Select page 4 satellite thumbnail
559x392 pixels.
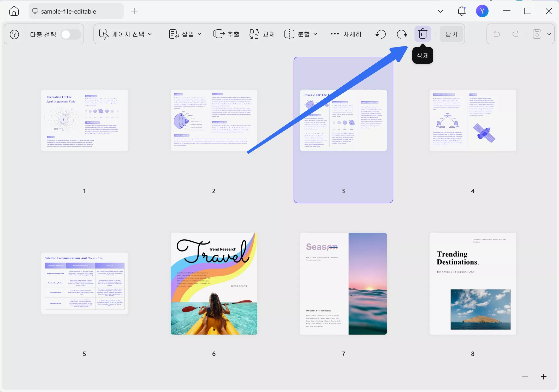[473, 120]
